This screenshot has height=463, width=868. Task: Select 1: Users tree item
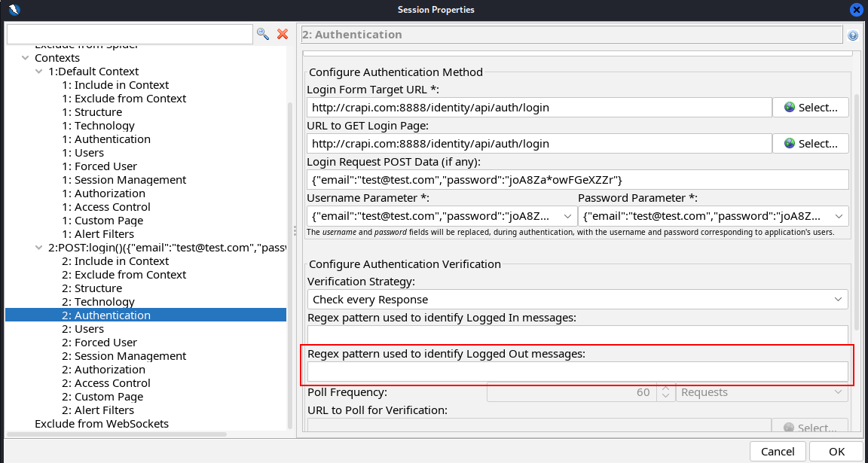82,153
